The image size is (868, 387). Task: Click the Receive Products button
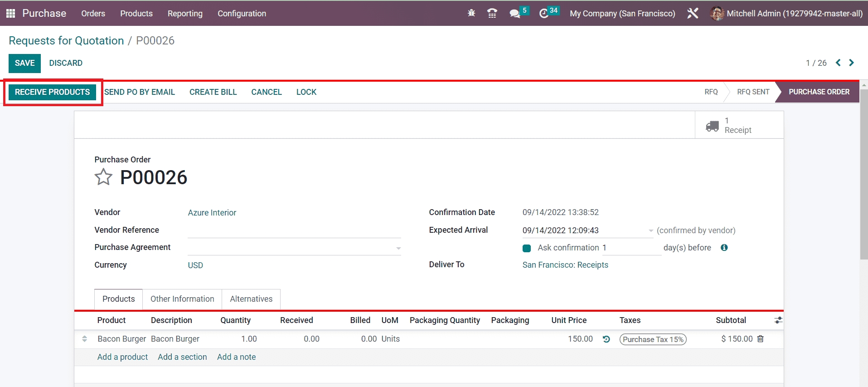coord(52,92)
